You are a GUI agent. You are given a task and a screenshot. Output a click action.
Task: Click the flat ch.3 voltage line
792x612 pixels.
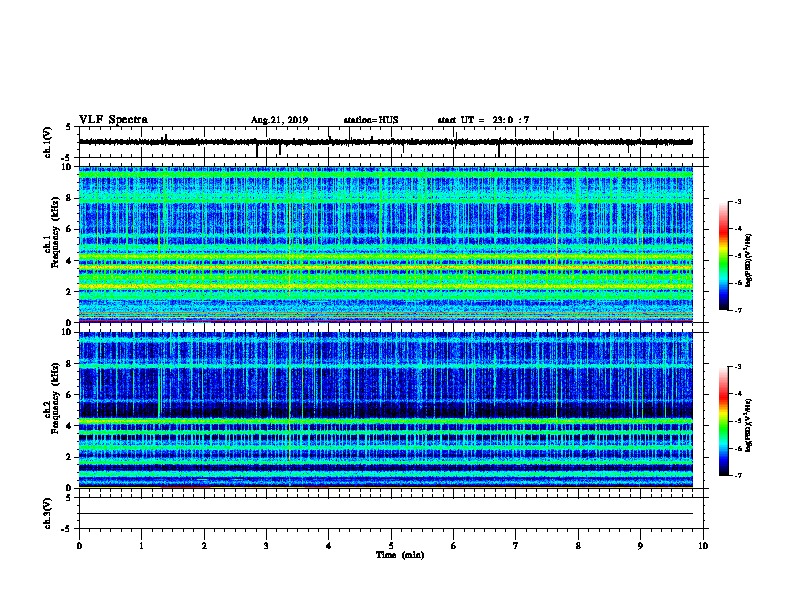pyautogui.click(x=385, y=514)
